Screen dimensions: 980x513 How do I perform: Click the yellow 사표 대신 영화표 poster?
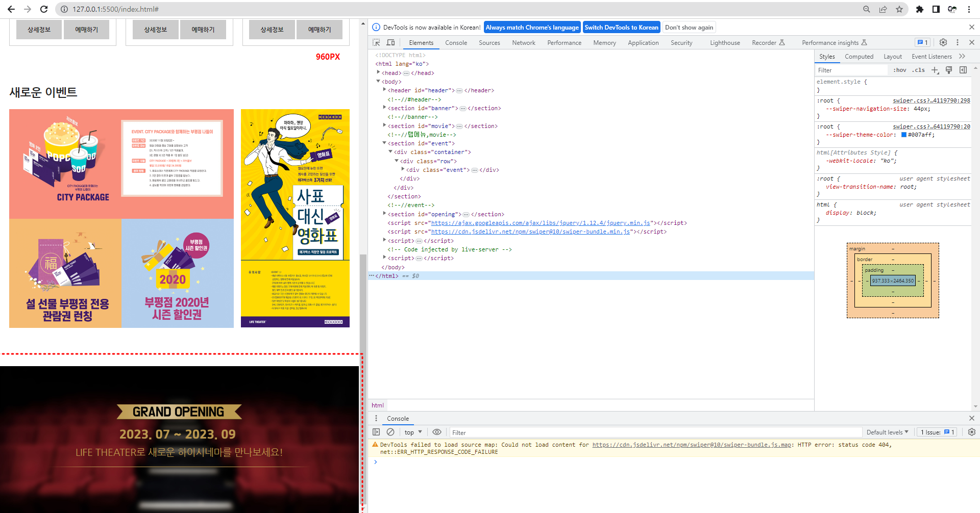295,218
